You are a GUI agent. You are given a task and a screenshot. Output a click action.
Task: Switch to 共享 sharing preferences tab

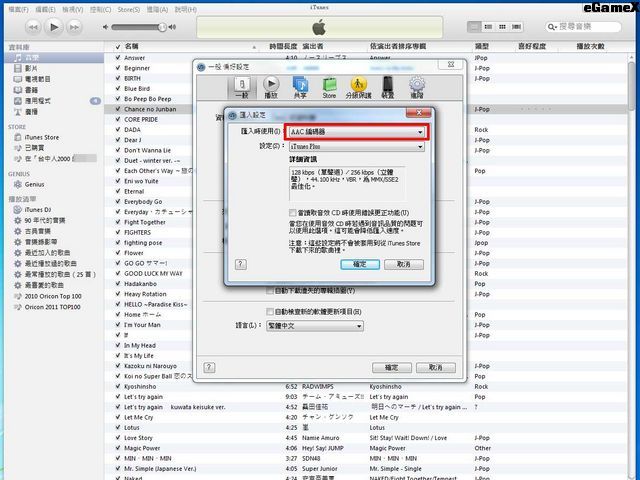point(300,88)
